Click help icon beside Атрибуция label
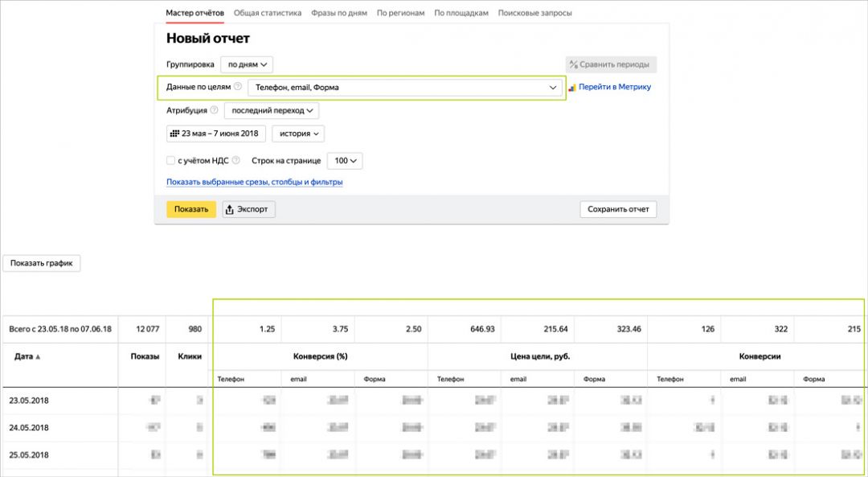This screenshot has width=868, height=477. coord(214,110)
